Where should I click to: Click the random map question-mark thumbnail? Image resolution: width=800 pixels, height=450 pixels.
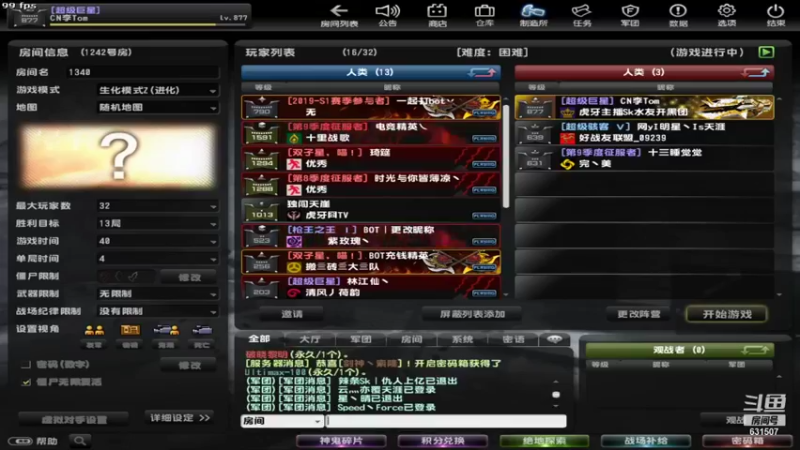[118, 157]
